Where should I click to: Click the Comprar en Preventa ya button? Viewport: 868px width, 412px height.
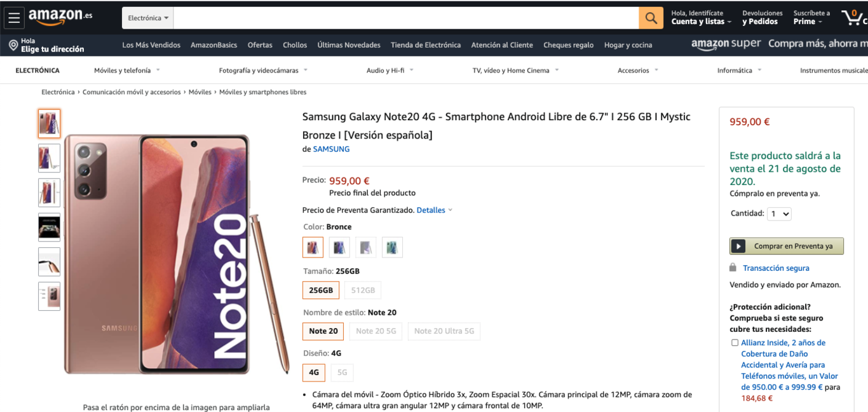(786, 246)
